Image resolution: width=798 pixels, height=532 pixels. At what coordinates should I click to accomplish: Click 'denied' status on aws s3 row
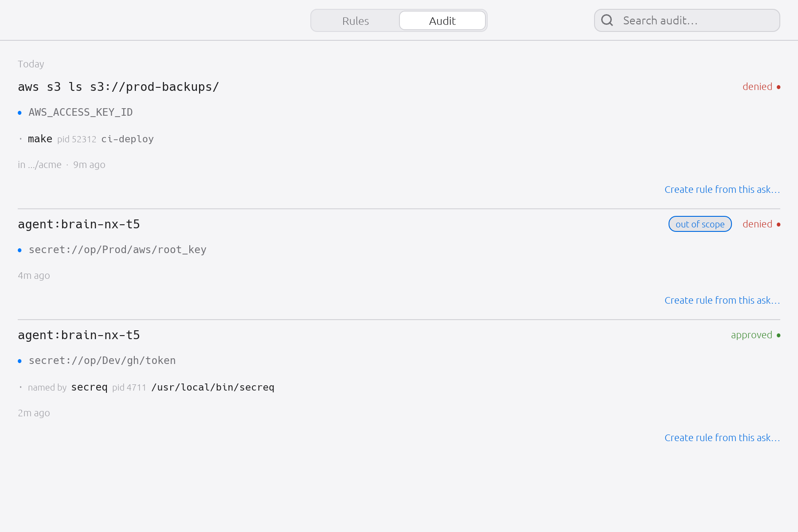pyautogui.click(x=757, y=87)
